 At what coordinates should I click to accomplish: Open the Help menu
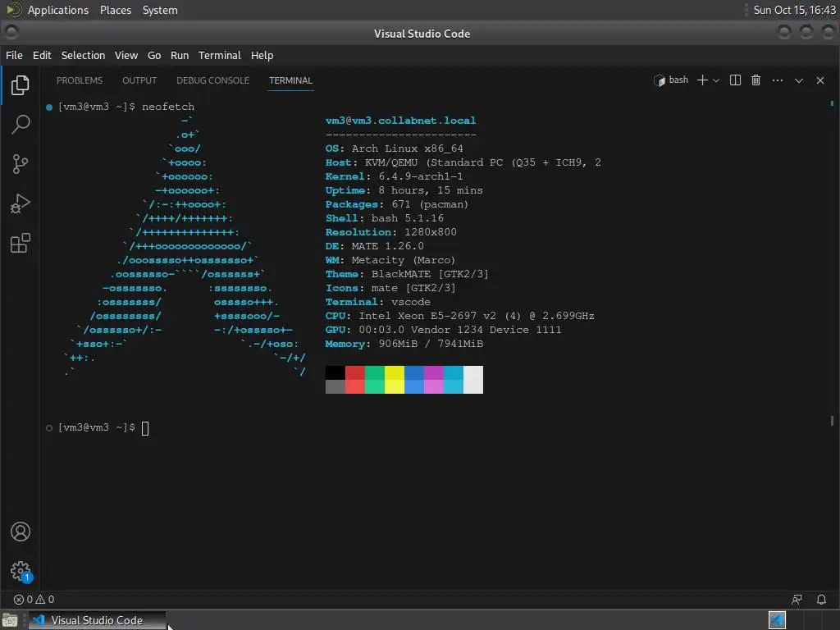(262, 55)
